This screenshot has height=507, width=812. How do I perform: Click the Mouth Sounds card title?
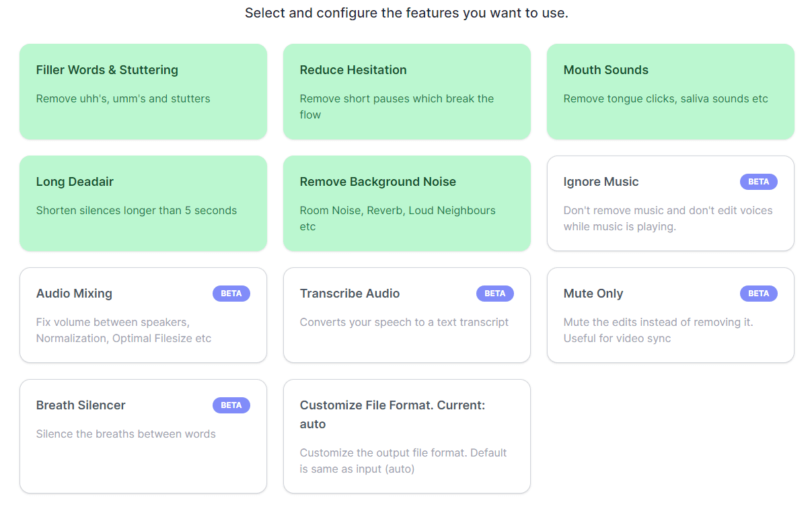click(606, 69)
